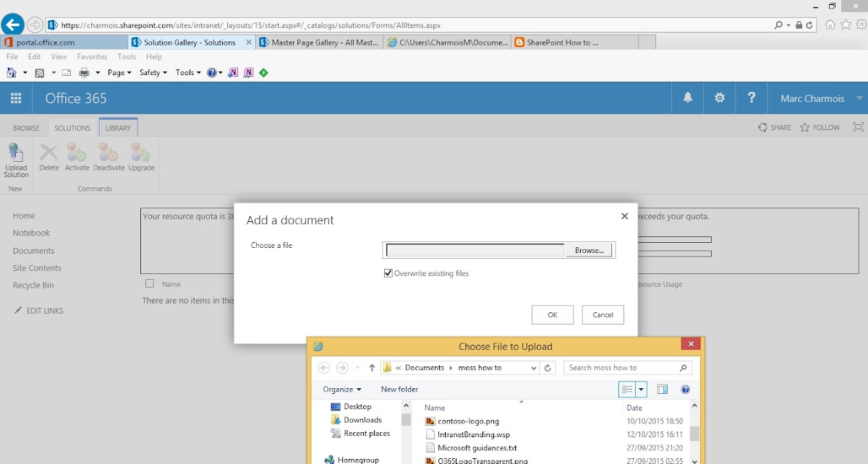Open the Office 365 app launcher grid
Viewport: 868px width, 464px height.
tap(16, 98)
